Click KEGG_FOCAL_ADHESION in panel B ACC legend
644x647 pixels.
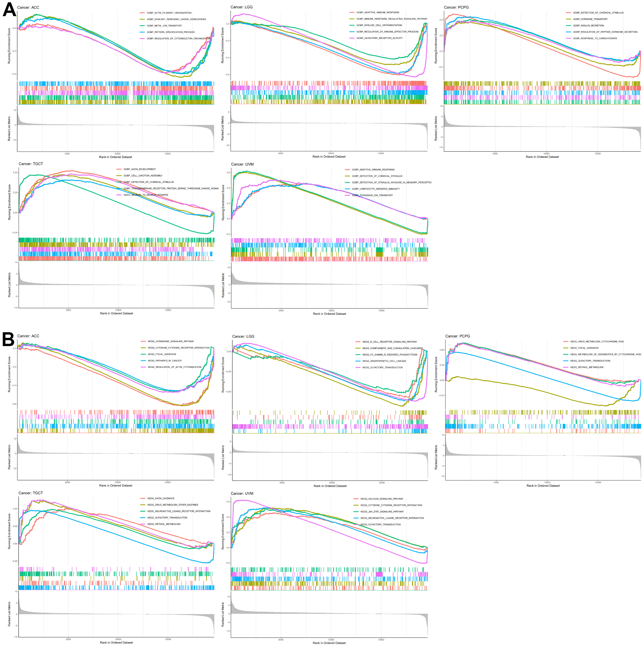point(162,354)
